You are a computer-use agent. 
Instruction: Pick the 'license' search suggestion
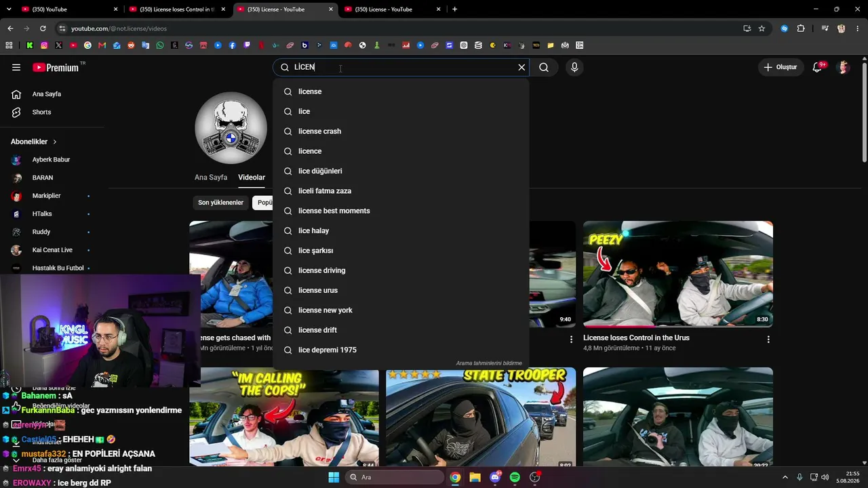401,91
